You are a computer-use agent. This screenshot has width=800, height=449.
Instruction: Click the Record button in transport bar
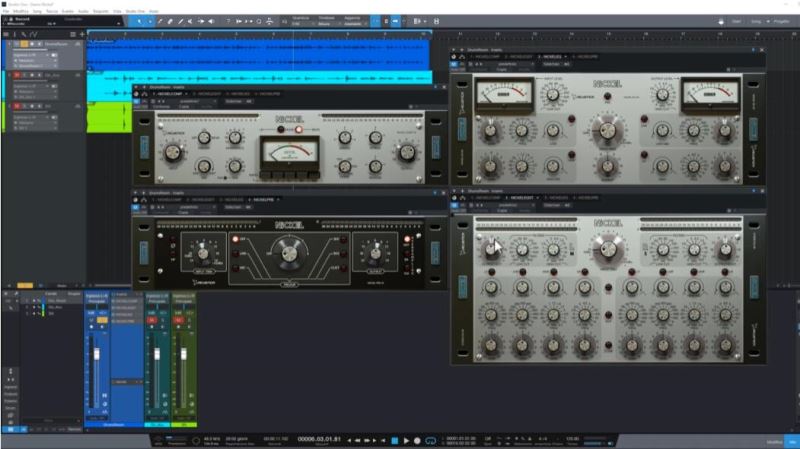click(x=417, y=440)
